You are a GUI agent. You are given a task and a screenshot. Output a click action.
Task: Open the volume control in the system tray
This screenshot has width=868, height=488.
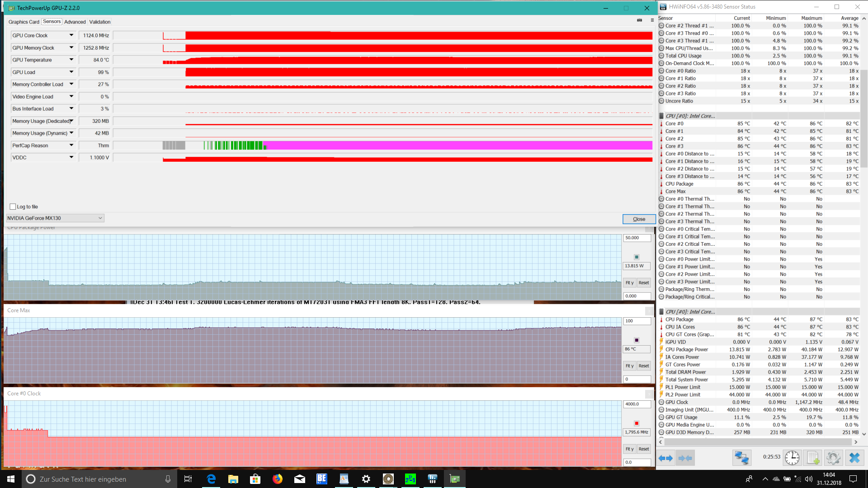click(809, 479)
